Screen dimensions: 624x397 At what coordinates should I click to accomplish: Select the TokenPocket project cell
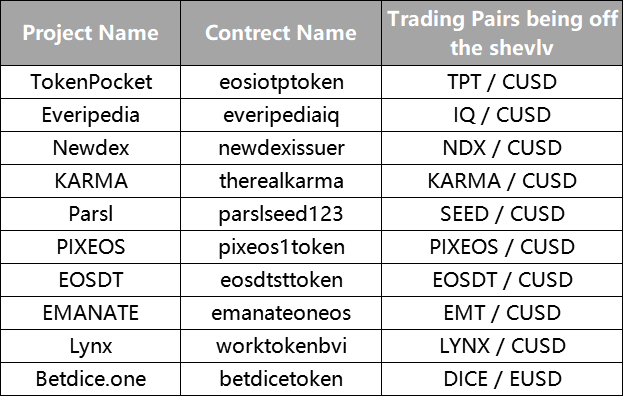coord(91,82)
